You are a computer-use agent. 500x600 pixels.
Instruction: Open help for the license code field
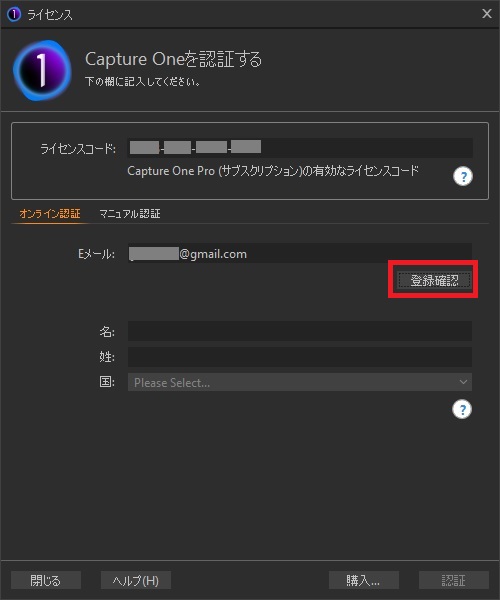[x=463, y=176]
